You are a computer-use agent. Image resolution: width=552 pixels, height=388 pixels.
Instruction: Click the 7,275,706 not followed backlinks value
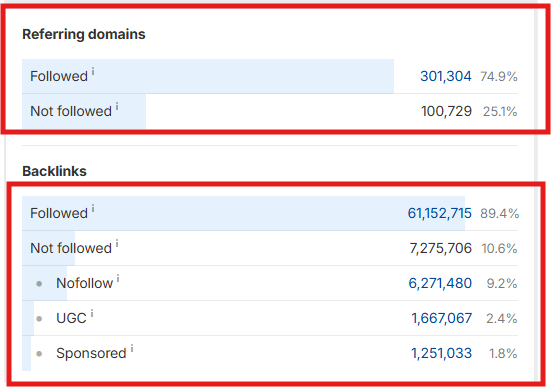[440, 248]
